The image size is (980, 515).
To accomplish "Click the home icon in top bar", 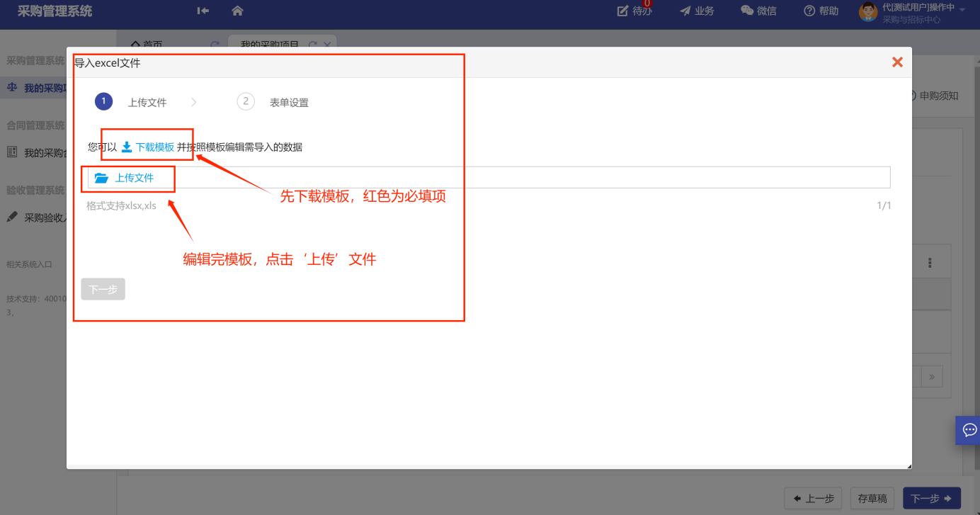I will tap(237, 11).
